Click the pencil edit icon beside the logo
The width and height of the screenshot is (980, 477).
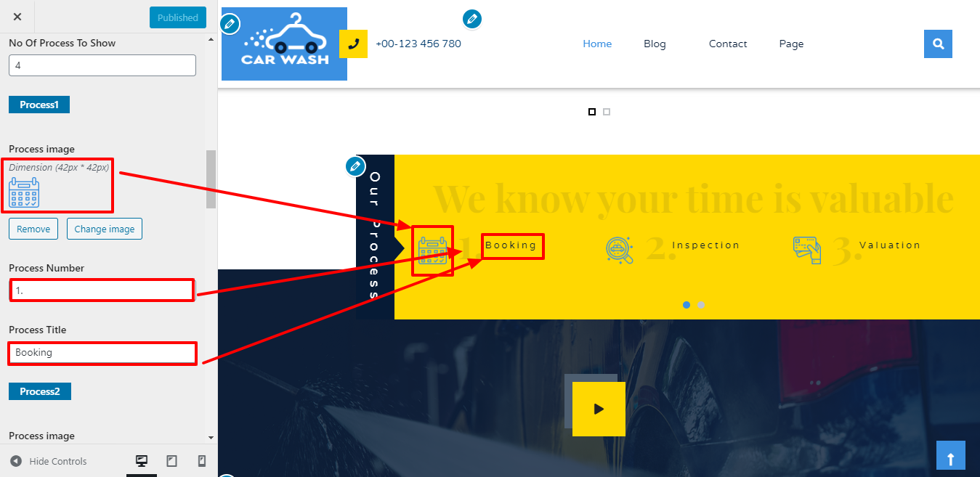[x=230, y=23]
